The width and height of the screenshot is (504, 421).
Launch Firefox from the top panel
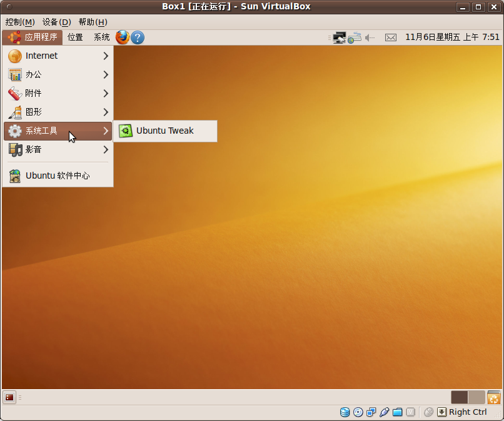point(123,37)
